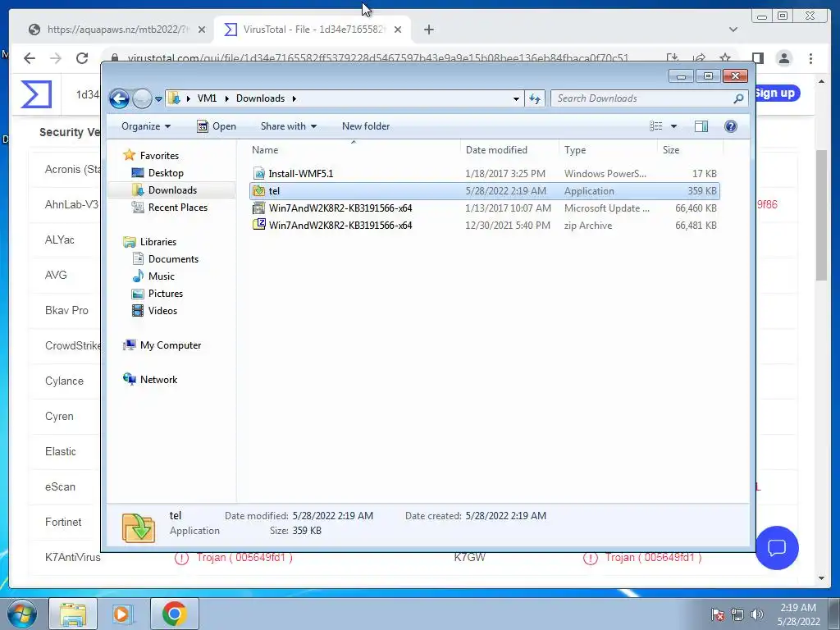Viewport: 840px width, 630px height.
Task: Click the VirusTotal logo
Action: point(36,94)
